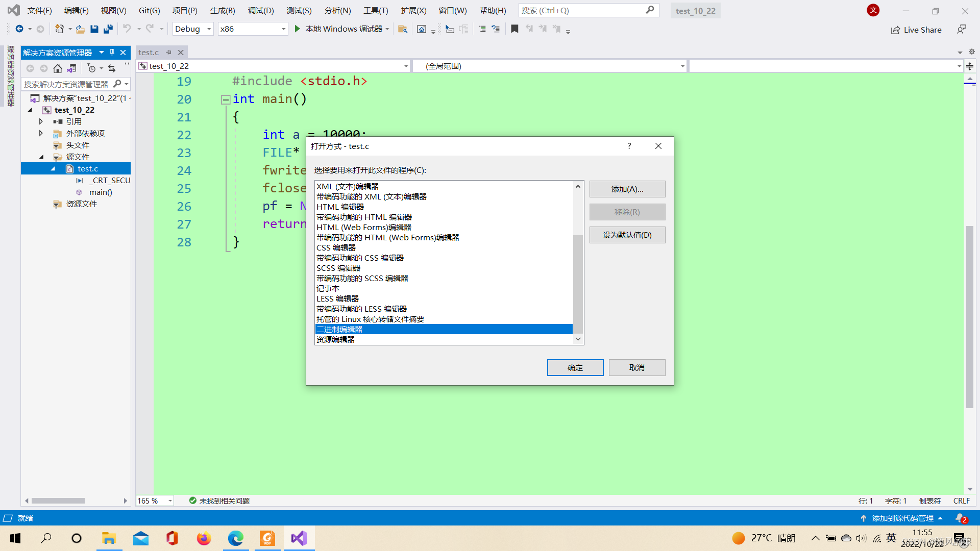Start debugging with green play arrow
Screen dimensions: 980x551
pos(298,29)
